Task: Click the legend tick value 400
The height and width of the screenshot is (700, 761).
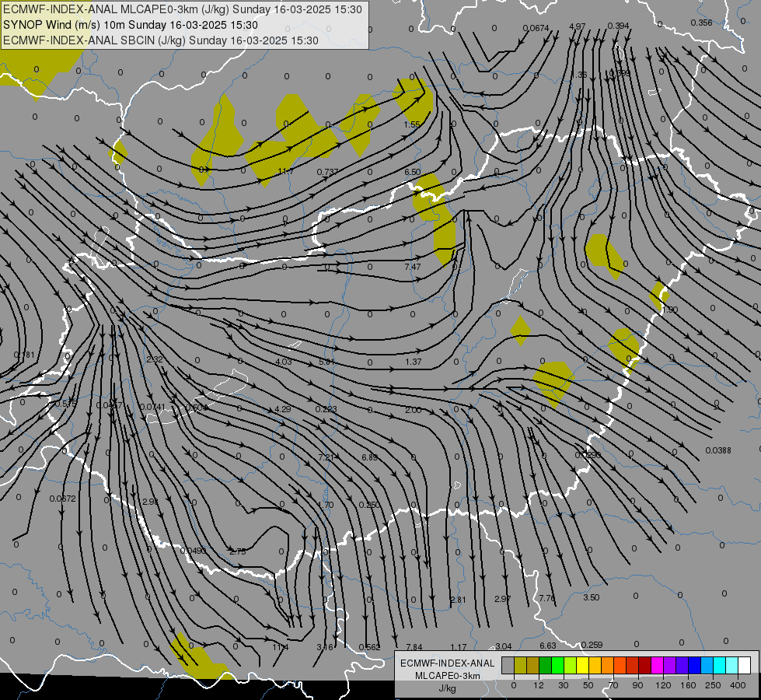Action: pyautogui.click(x=738, y=685)
